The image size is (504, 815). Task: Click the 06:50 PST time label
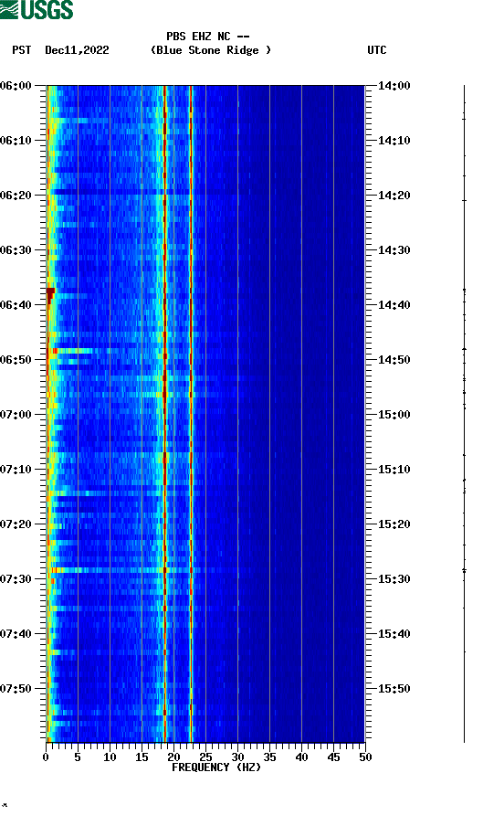point(16,360)
